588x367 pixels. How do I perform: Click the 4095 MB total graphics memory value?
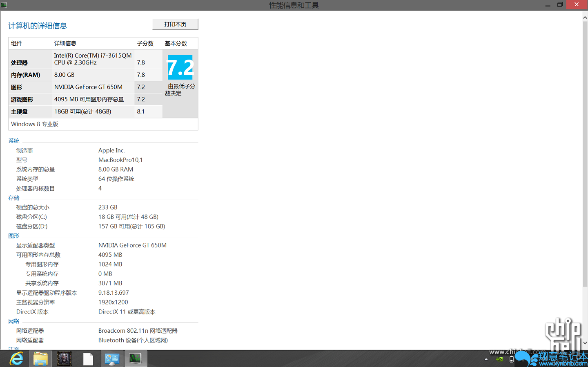click(x=110, y=255)
